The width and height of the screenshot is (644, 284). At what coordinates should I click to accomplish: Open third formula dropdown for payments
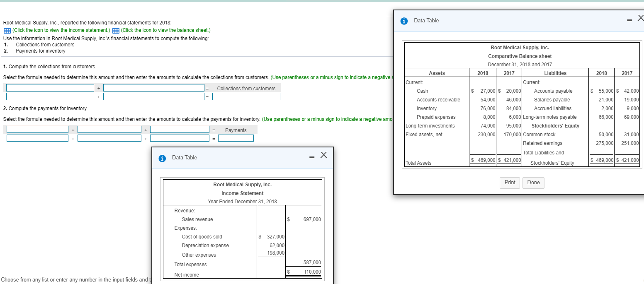180,130
